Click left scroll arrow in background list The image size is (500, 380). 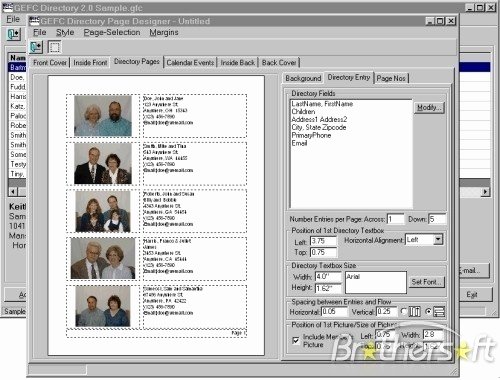[x=13, y=192]
